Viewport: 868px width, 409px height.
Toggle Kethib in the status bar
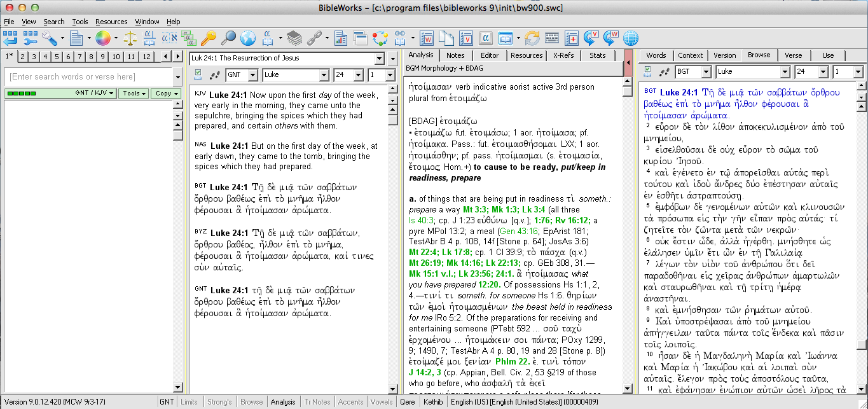coord(433,402)
